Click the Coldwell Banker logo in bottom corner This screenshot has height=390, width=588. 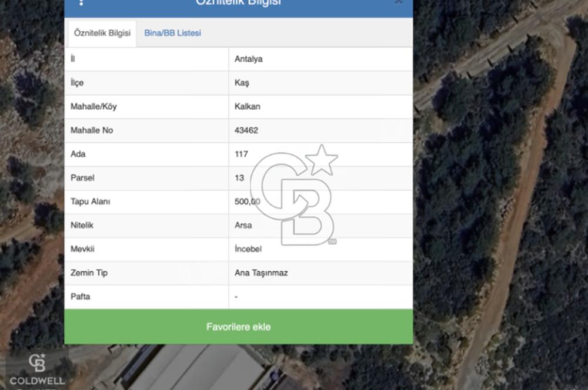point(37,370)
